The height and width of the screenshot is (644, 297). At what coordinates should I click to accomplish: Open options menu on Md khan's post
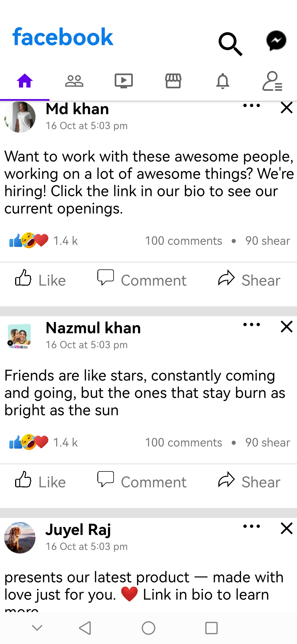click(251, 105)
